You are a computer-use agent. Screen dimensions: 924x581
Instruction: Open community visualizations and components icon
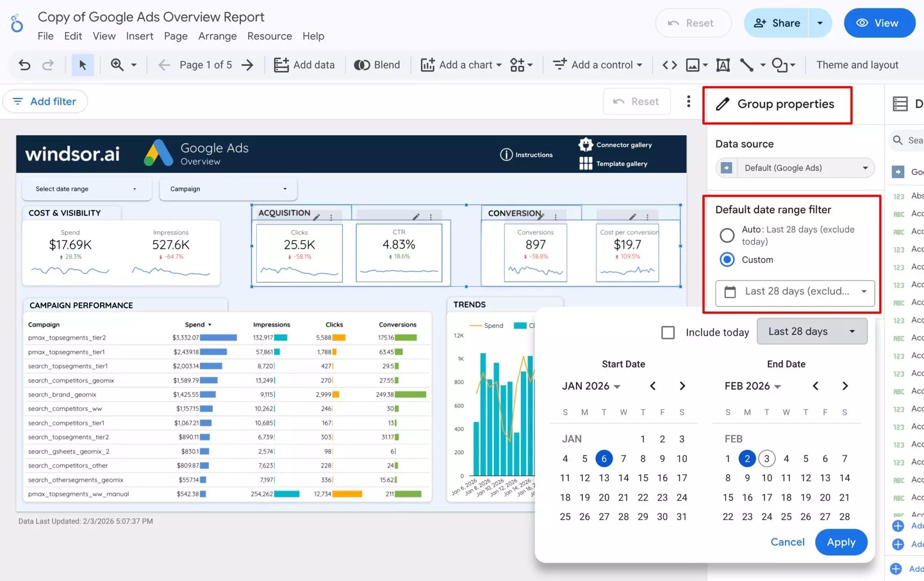point(517,65)
